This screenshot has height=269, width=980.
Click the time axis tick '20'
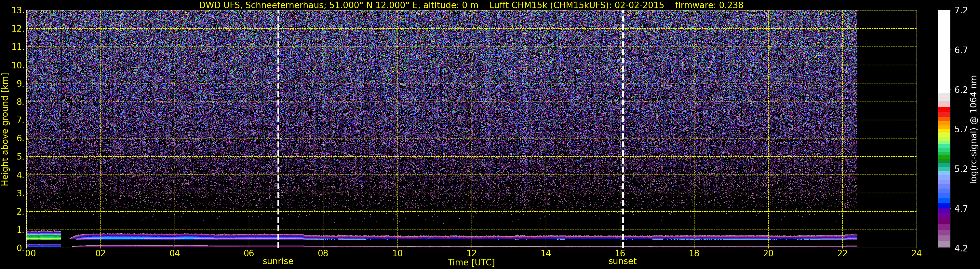pos(768,253)
